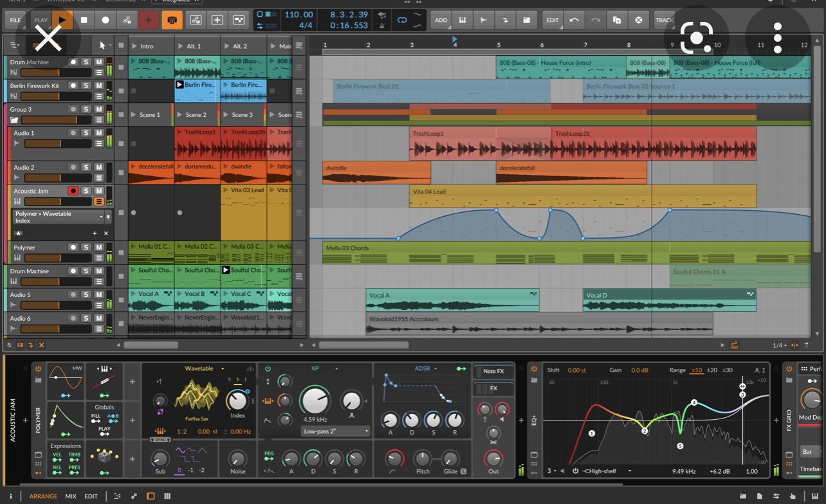Toggle the Polymer device power icon
The image size is (826, 504).
(x=38, y=369)
